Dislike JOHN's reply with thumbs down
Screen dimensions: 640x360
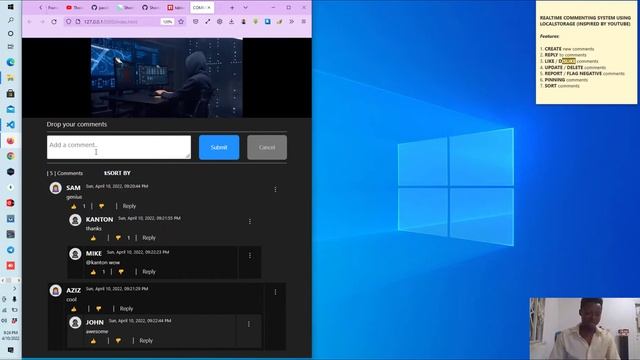(118, 340)
